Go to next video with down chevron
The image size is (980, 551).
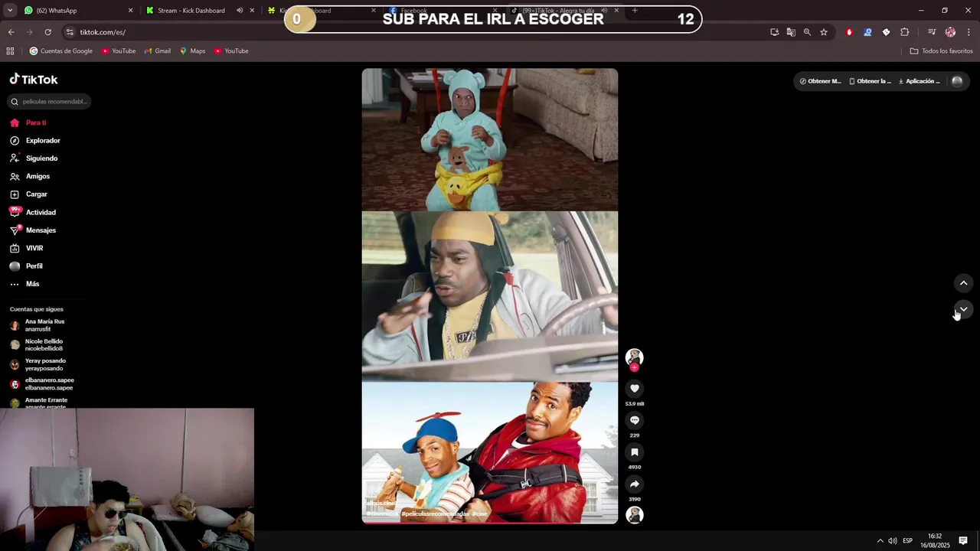click(x=963, y=309)
